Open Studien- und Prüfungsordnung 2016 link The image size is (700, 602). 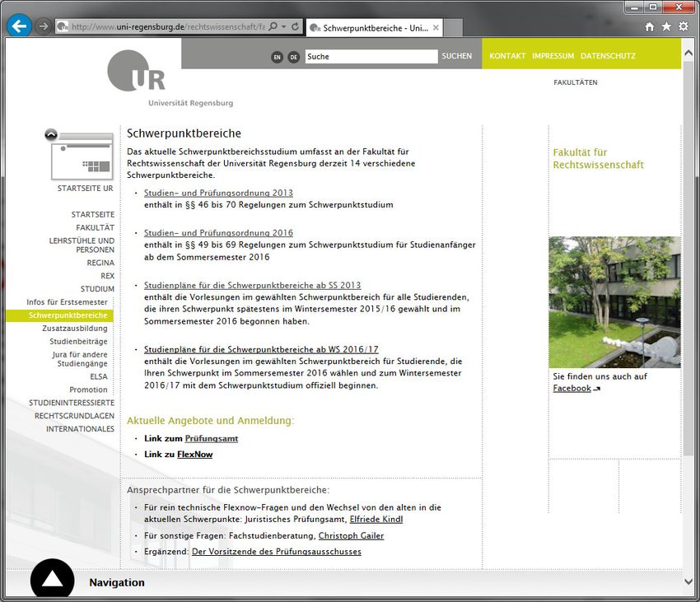pos(218,233)
